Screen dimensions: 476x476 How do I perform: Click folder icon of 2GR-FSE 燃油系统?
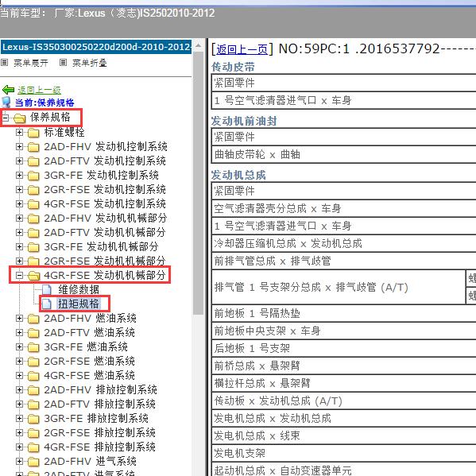[x=33, y=362]
